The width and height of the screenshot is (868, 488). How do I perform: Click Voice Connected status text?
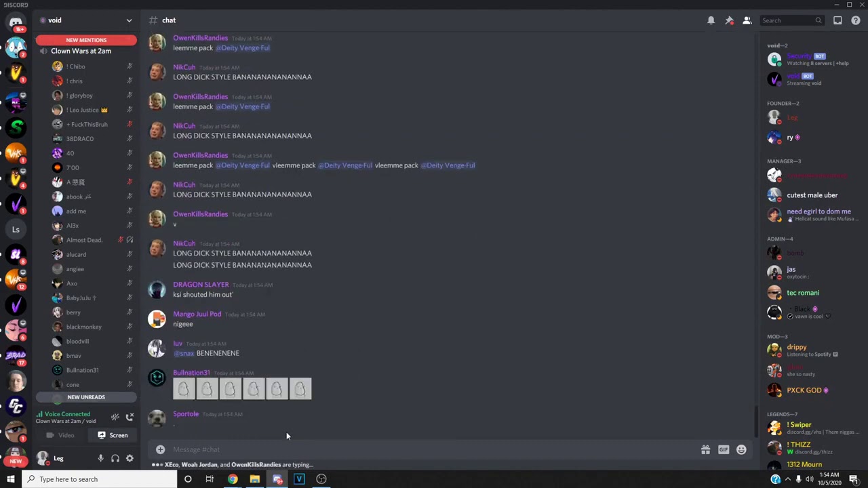[x=67, y=414]
